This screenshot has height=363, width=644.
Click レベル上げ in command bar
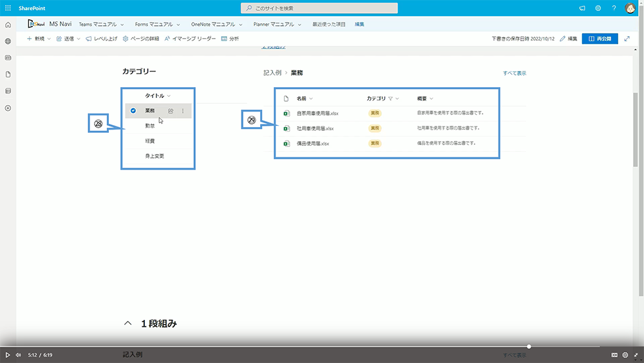tap(102, 39)
